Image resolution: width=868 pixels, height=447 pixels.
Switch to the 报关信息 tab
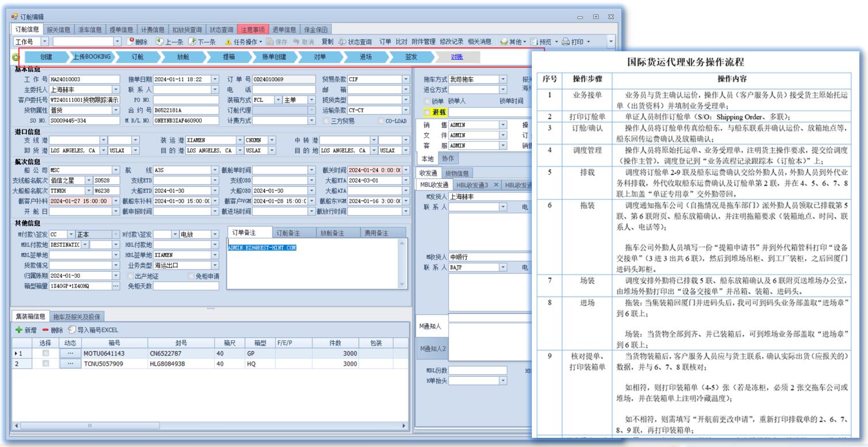(x=59, y=29)
